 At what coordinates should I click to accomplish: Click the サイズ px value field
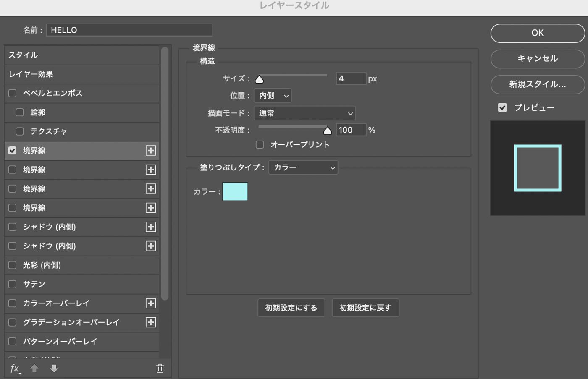[351, 78]
